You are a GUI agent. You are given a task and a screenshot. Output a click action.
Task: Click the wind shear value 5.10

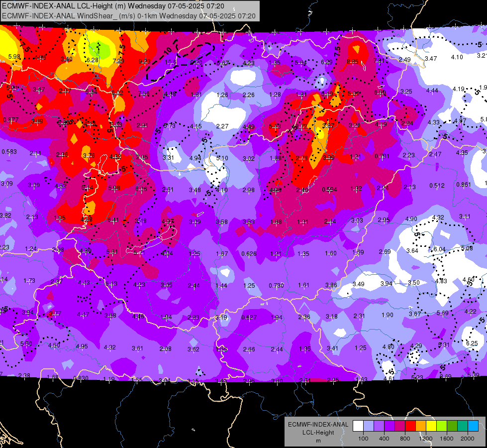[222, 158]
